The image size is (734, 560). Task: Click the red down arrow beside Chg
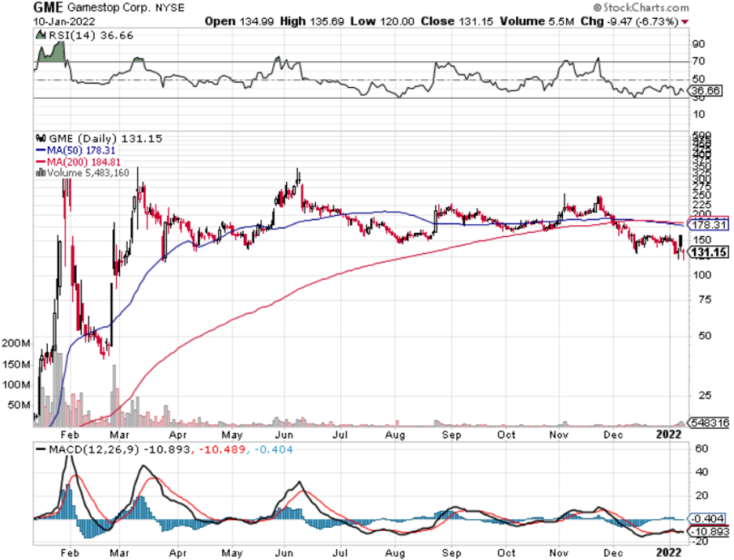[686, 21]
